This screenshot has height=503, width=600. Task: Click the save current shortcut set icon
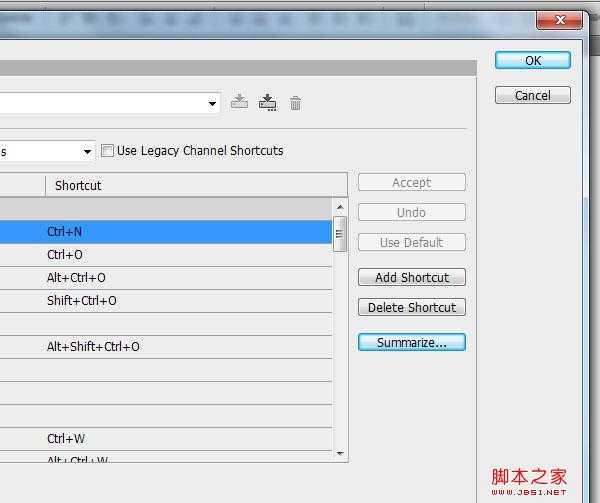point(239,102)
